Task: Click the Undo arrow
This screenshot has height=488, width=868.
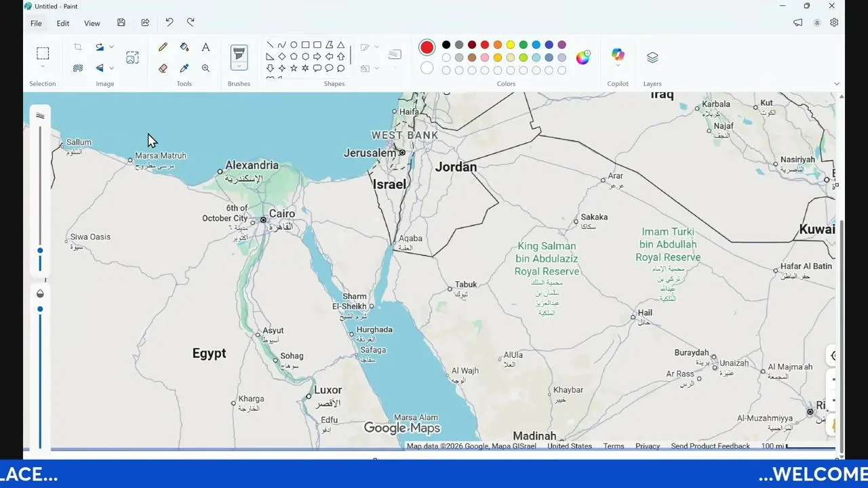Action: (x=169, y=22)
